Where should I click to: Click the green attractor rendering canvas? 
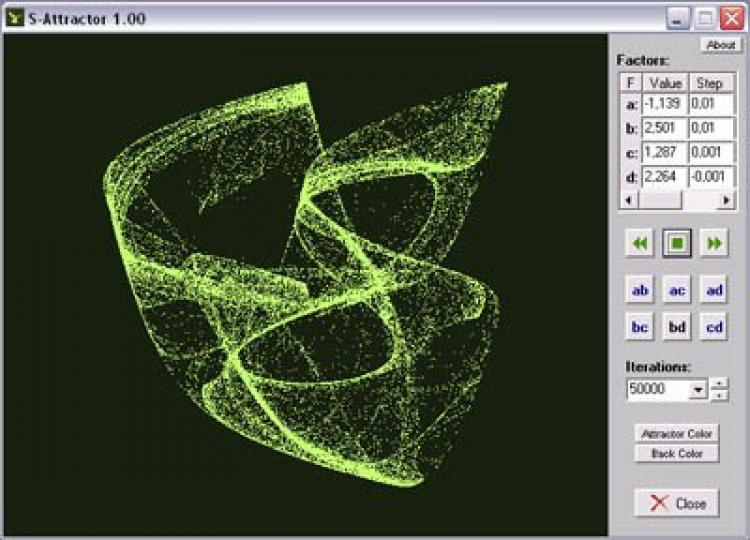pos(306,285)
